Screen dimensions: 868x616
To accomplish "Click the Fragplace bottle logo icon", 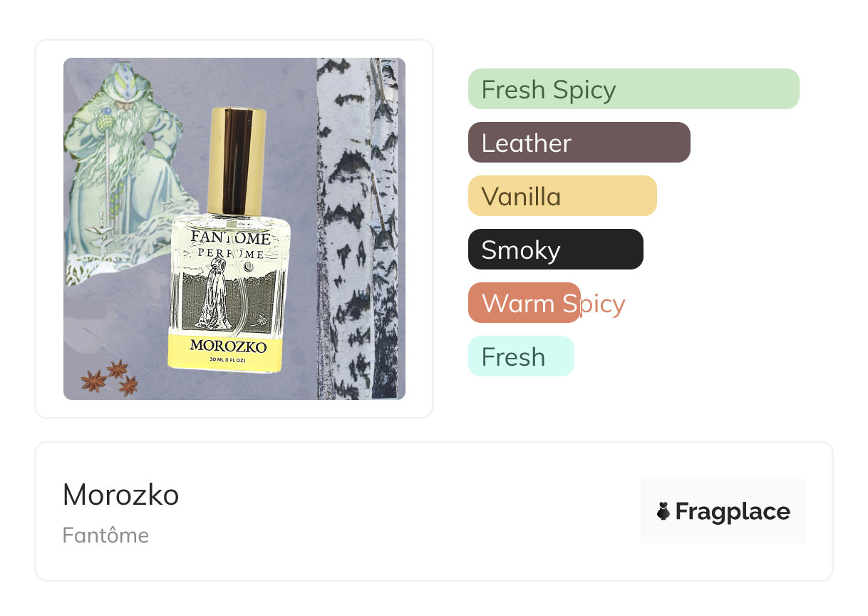I will click(x=663, y=511).
